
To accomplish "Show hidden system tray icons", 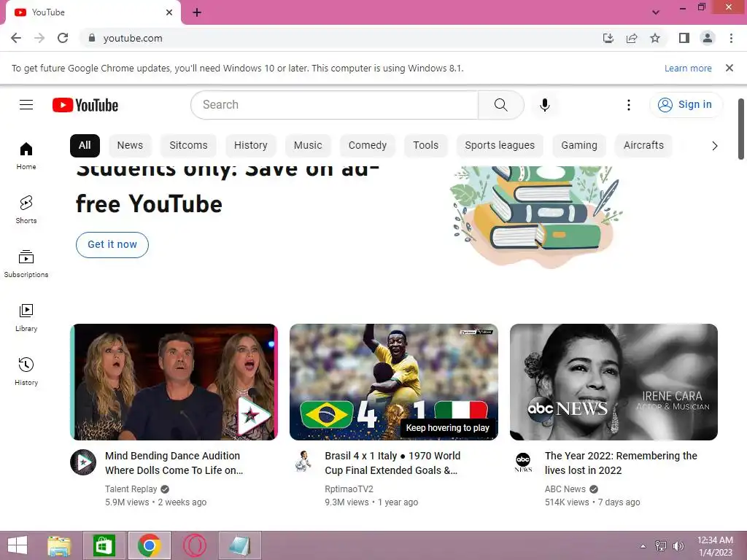I will click(x=643, y=546).
